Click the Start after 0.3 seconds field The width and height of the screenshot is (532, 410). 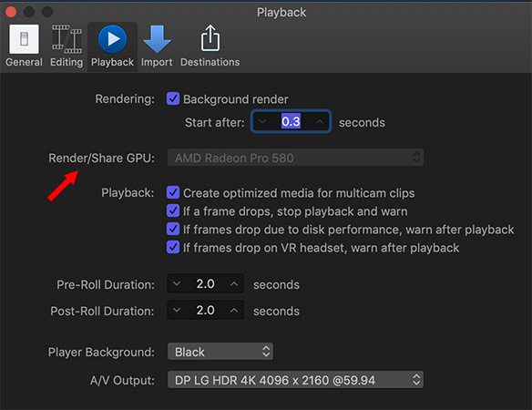tap(292, 121)
